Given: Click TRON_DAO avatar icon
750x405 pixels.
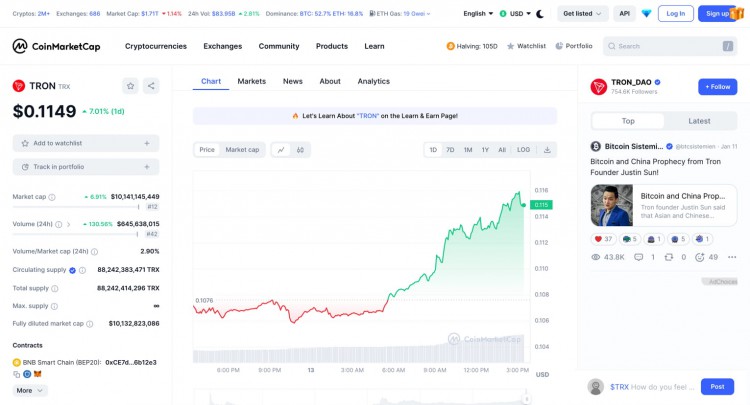Looking at the screenshot, I should pos(598,87).
